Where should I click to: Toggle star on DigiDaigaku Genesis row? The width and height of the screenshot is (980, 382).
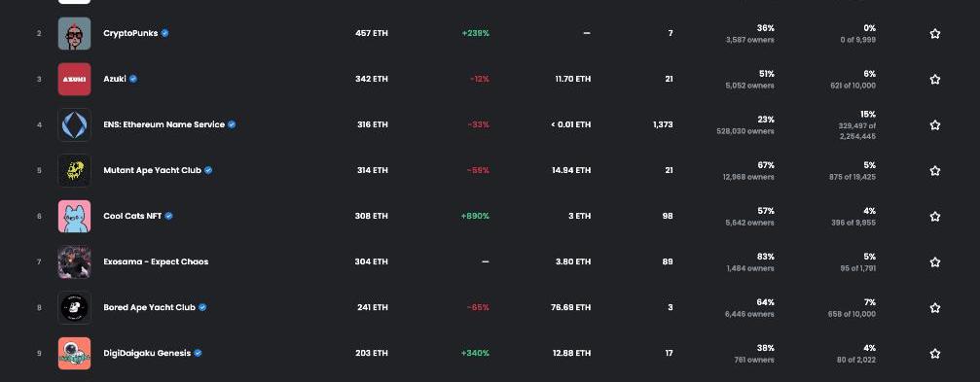(934, 353)
